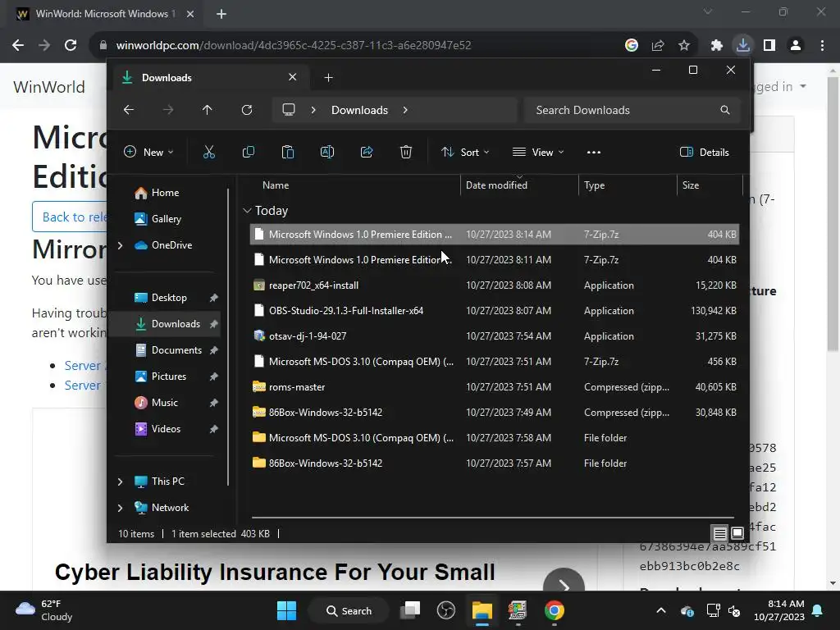Image resolution: width=840 pixels, height=630 pixels.
Task: Select Home in navigation pane
Action: pyautogui.click(x=165, y=192)
